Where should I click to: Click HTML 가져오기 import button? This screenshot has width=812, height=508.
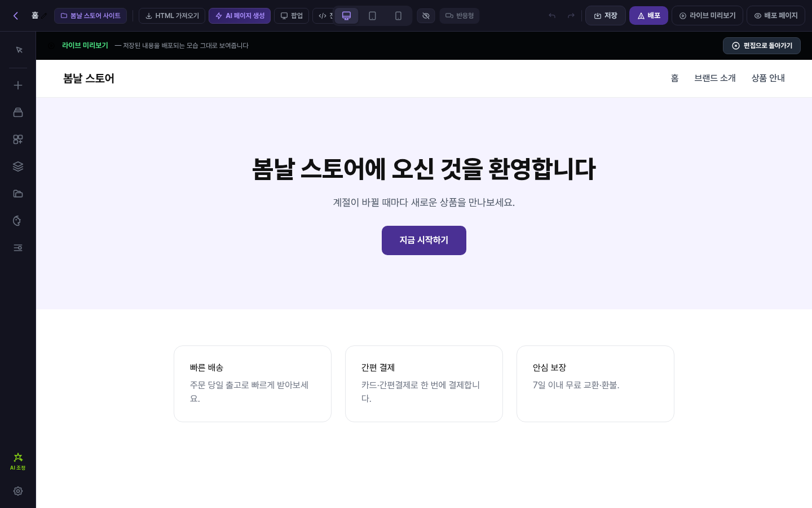172,16
